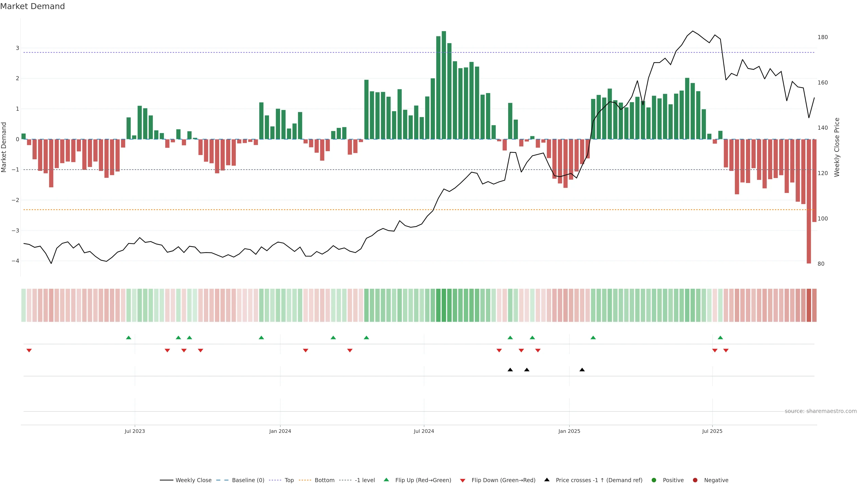Image resolution: width=868 pixels, height=488 pixels.
Task: Click the Market Demand chart title
Action: pyautogui.click(x=32, y=6)
